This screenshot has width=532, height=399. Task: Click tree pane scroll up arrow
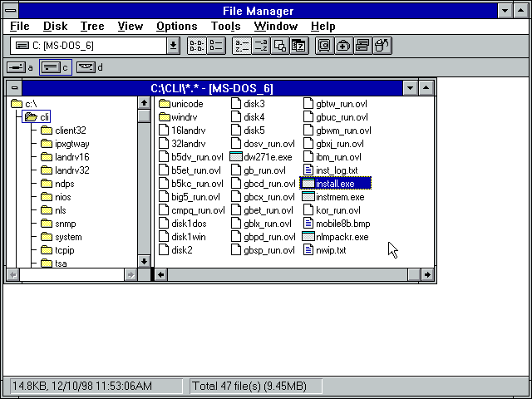144,103
